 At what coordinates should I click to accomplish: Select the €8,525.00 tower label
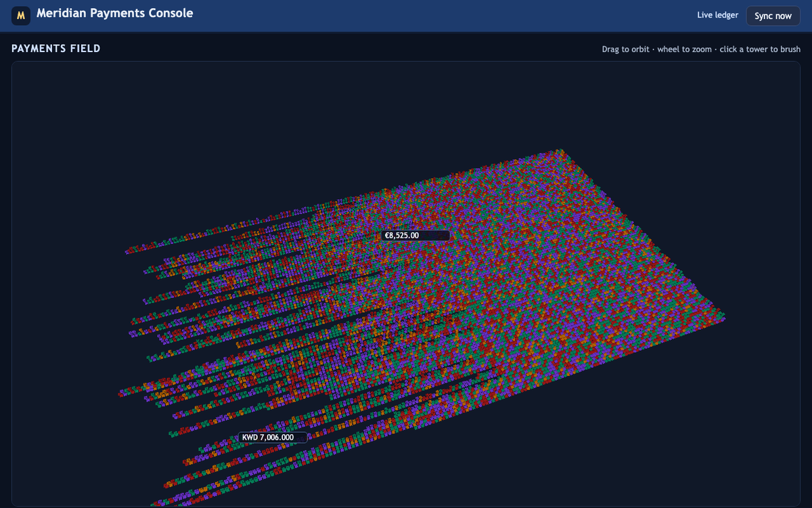(415, 236)
